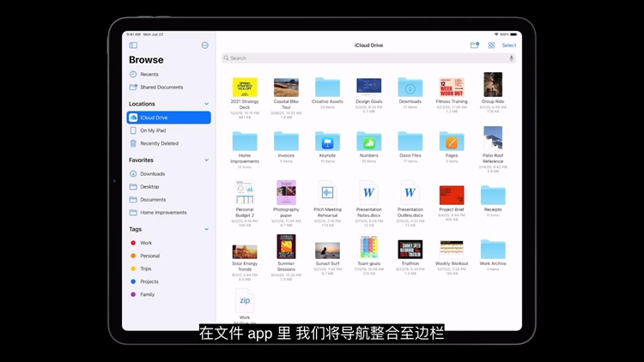Open the Work Archive folder
The height and width of the screenshot is (362, 644).
493,249
